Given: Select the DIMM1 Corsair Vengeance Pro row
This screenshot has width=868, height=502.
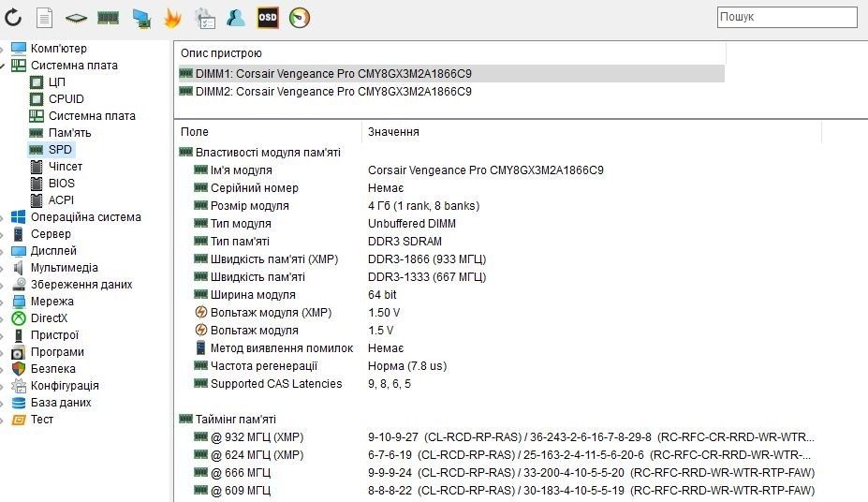Looking at the screenshot, I should pos(450,74).
